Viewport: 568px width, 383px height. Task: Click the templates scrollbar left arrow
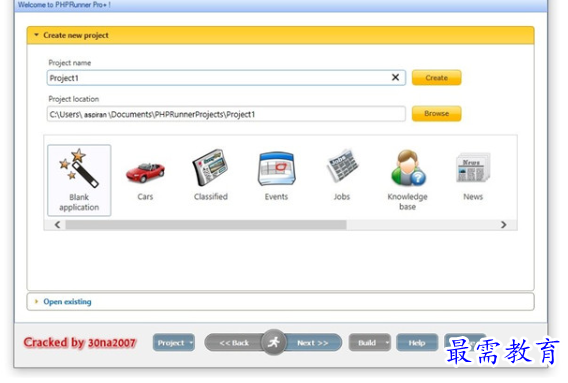57,225
